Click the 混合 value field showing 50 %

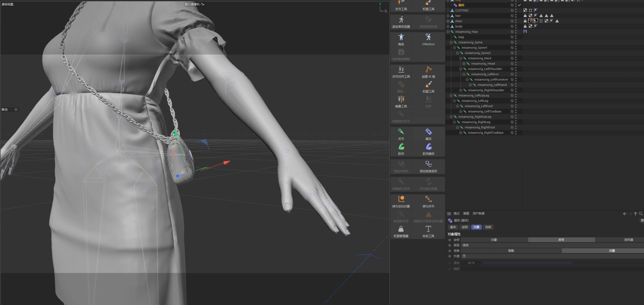(471, 263)
